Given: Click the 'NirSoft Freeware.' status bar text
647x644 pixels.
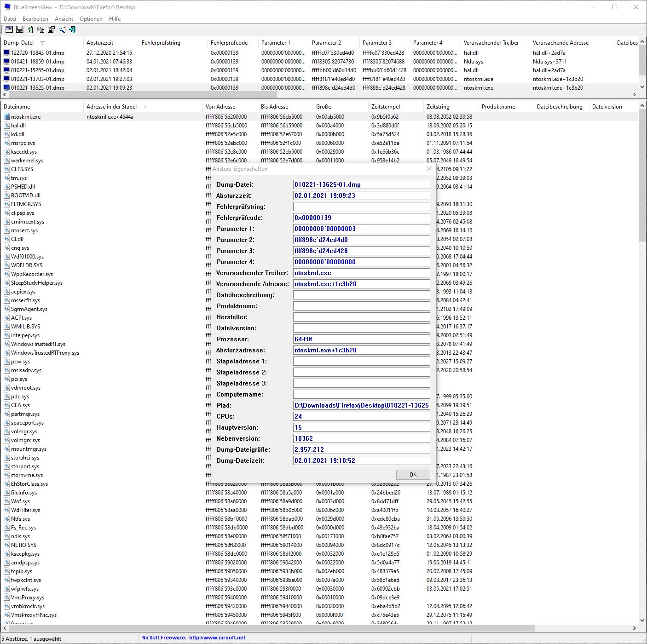Looking at the screenshot, I should tap(164, 638).
